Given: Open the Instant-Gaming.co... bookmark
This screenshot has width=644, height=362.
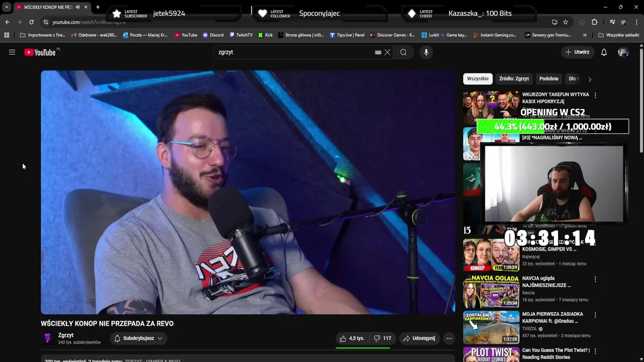Looking at the screenshot, I should [495, 35].
